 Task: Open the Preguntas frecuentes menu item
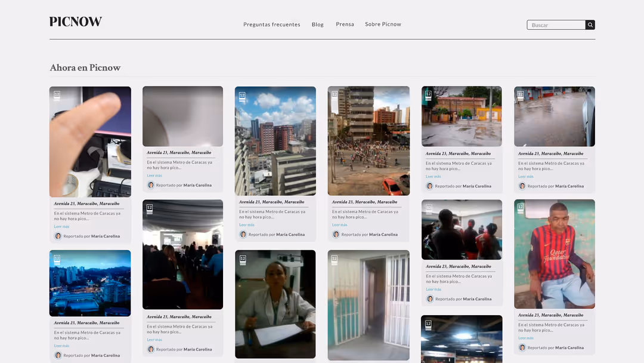[271, 24]
